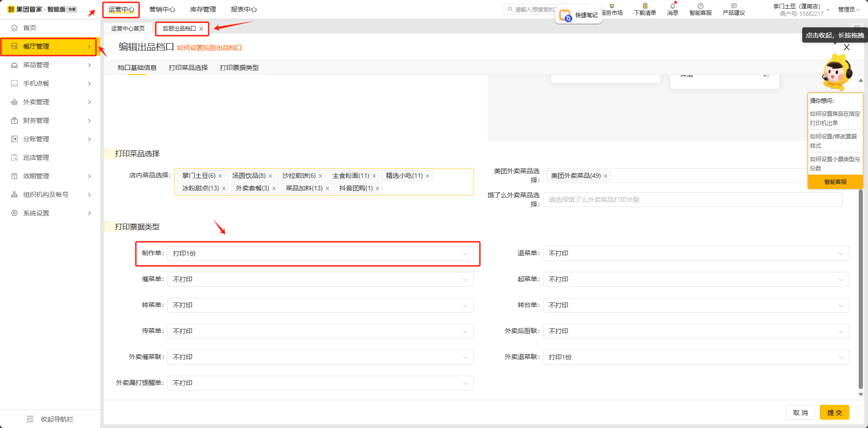Open the 催菜单 dropdown
This screenshot has width=868, height=428.
tap(320, 279)
